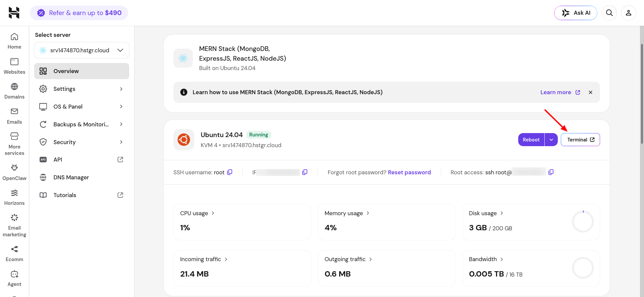
Task: Click the Reboot button
Action: click(x=531, y=140)
